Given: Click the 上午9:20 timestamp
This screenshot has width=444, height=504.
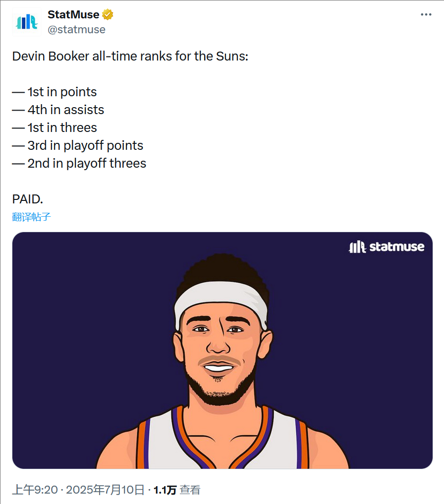Looking at the screenshot, I should 35,490.
